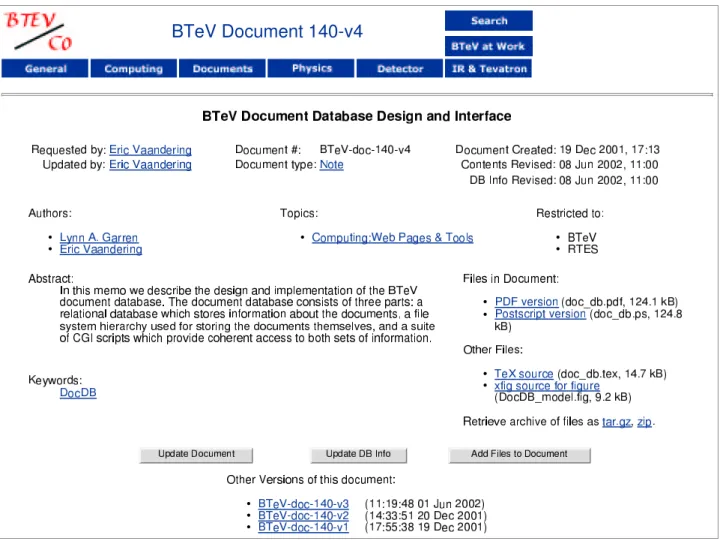
Task: Click DB Info Revised 08 Jun 2002 line
Action: (563, 180)
